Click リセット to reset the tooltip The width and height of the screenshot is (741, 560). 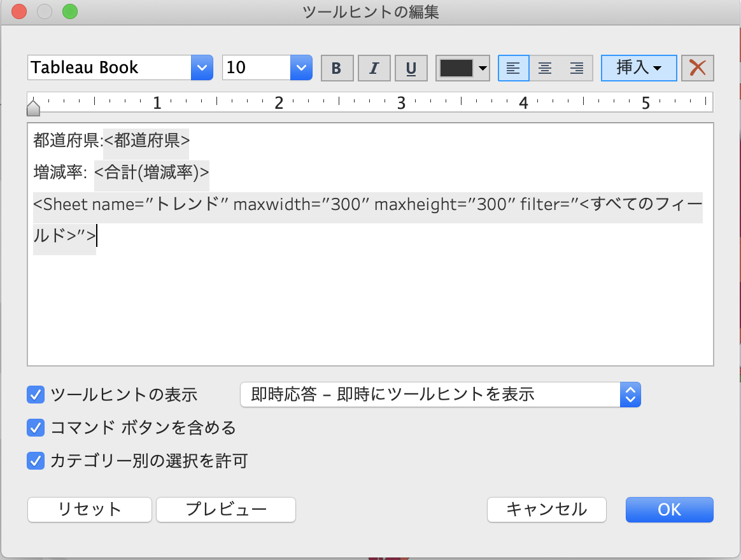89,509
